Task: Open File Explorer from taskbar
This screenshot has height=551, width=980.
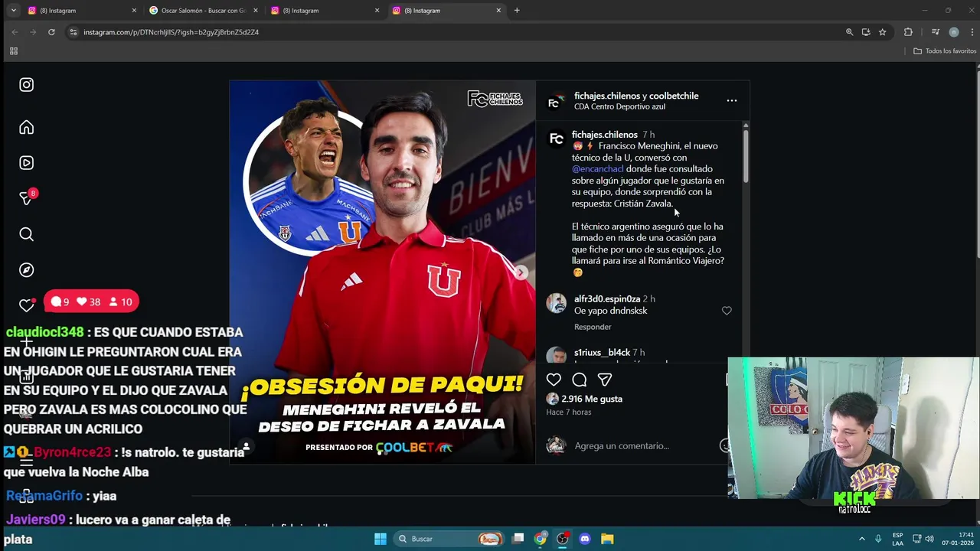Action: point(607,539)
